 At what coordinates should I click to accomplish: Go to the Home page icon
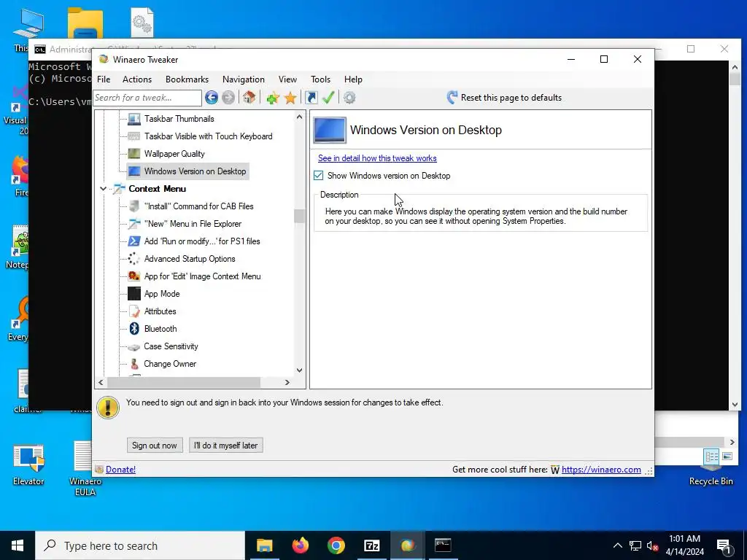[249, 98]
